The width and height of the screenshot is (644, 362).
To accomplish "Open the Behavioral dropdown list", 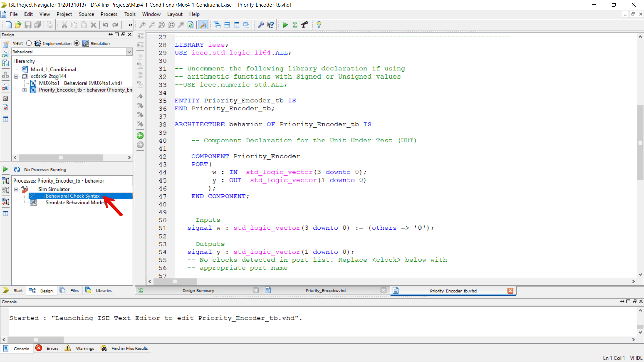I will pyautogui.click(x=129, y=52).
